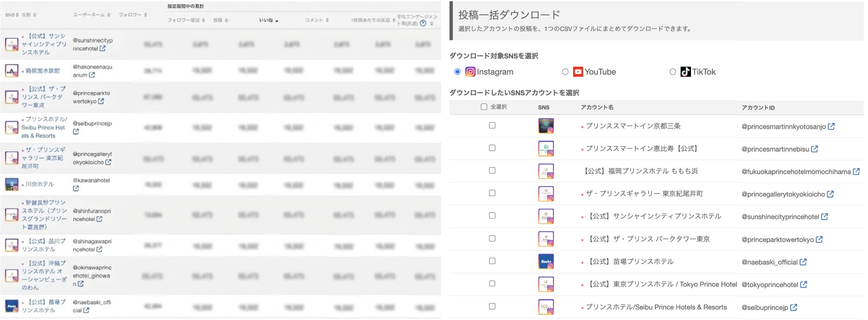This screenshot has width=868, height=320.
Task: Sort ranking table by コメント column
Action: 317,20
